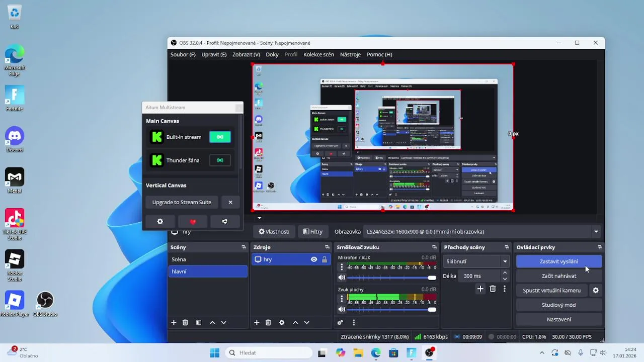Image resolution: width=644 pixels, height=362 pixels.
Task: Decrease transition duration stepper down
Action: pos(505,279)
